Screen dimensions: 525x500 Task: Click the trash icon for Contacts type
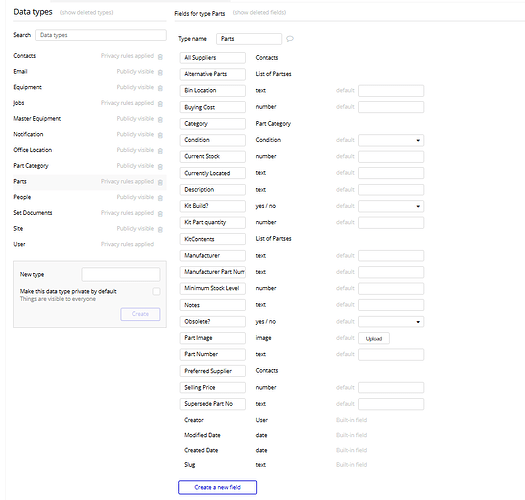[160, 57]
